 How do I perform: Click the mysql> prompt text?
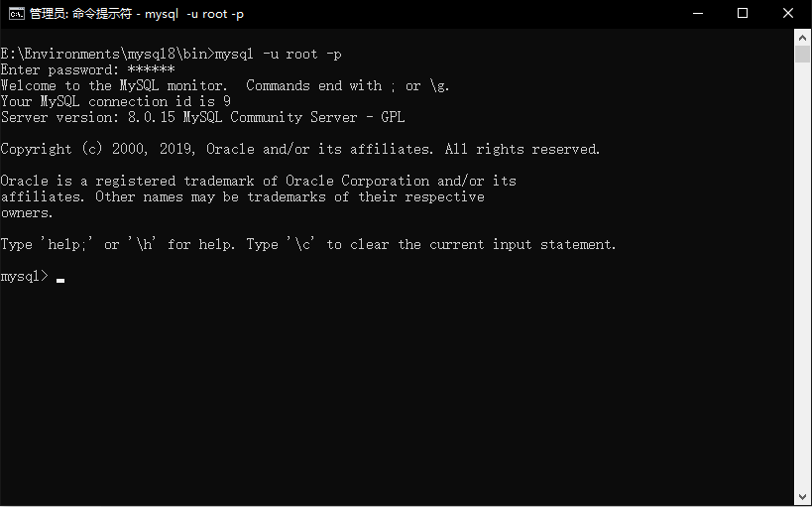click(x=24, y=276)
